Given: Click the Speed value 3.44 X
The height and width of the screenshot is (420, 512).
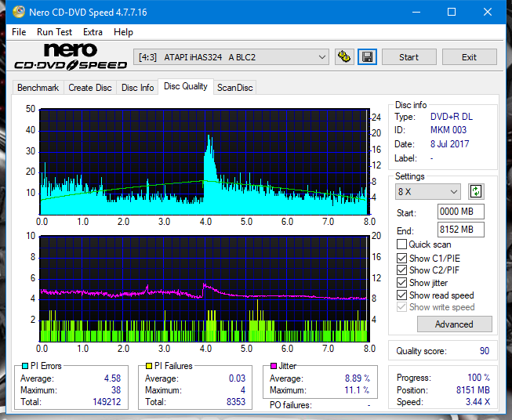Looking at the screenshot, I should click(478, 402).
